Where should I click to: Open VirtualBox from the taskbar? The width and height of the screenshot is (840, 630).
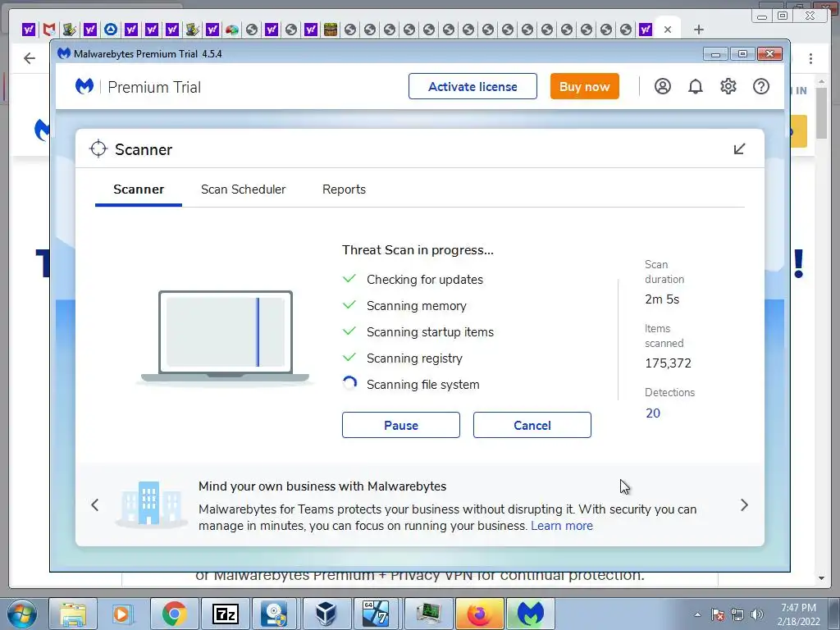coord(326,614)
